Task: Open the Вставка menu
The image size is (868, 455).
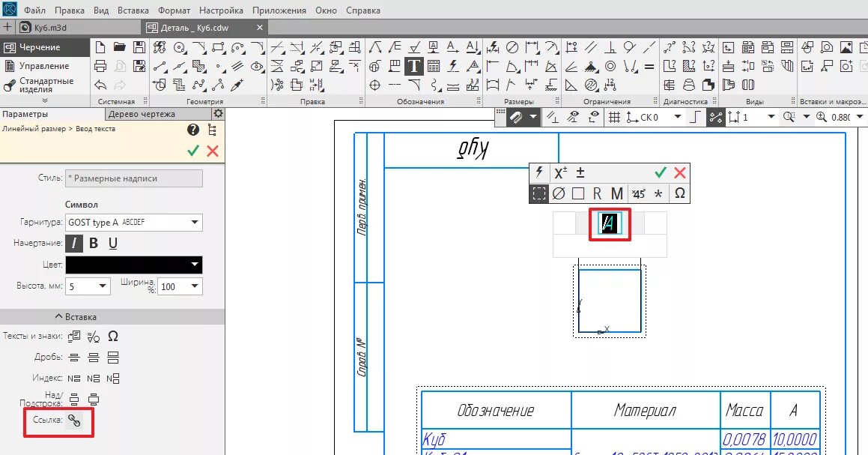Action: tap(133, 10)
